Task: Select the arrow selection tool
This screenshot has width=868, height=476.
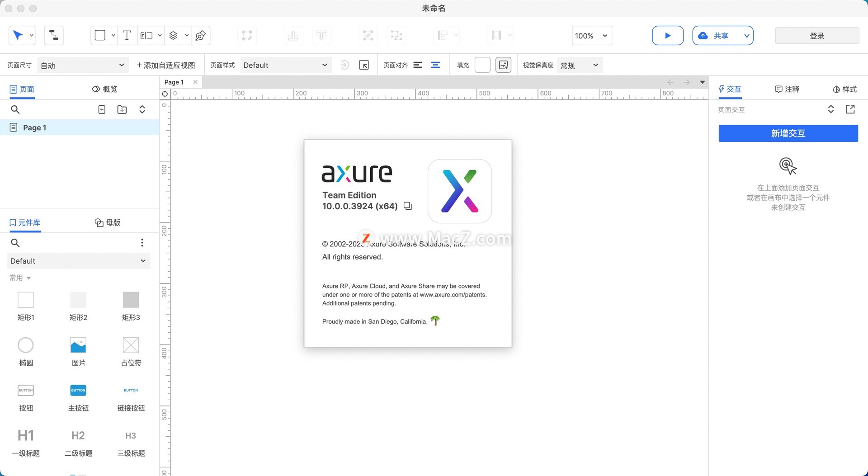Action: tap(18, 35)
